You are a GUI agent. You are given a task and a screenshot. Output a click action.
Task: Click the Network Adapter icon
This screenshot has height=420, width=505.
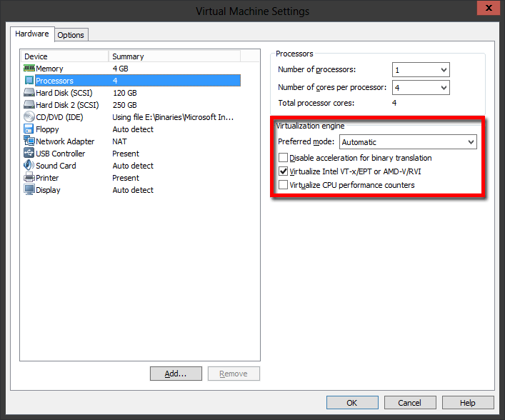pyautogui.click(x=29, y=141)
